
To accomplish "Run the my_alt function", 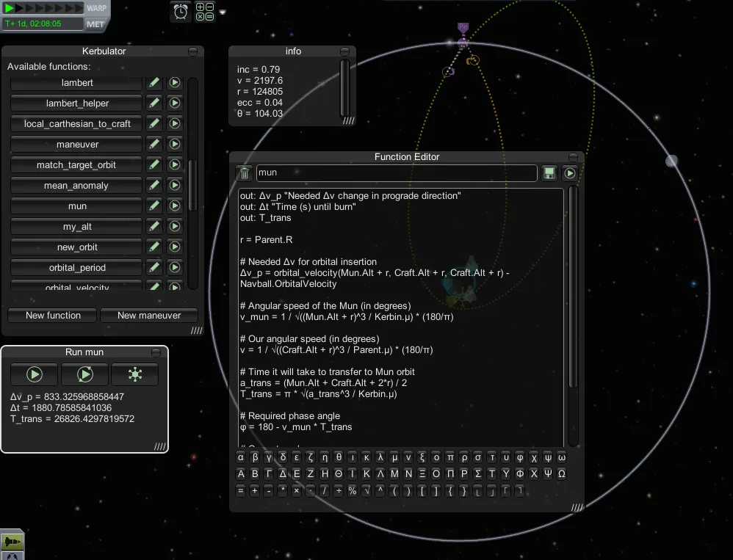I will click(174, 227).
